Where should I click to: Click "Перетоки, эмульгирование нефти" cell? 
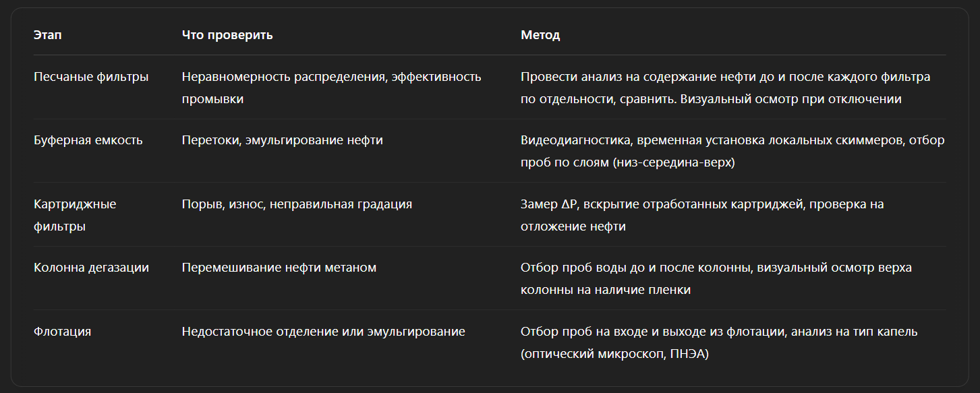coord(282,140)
